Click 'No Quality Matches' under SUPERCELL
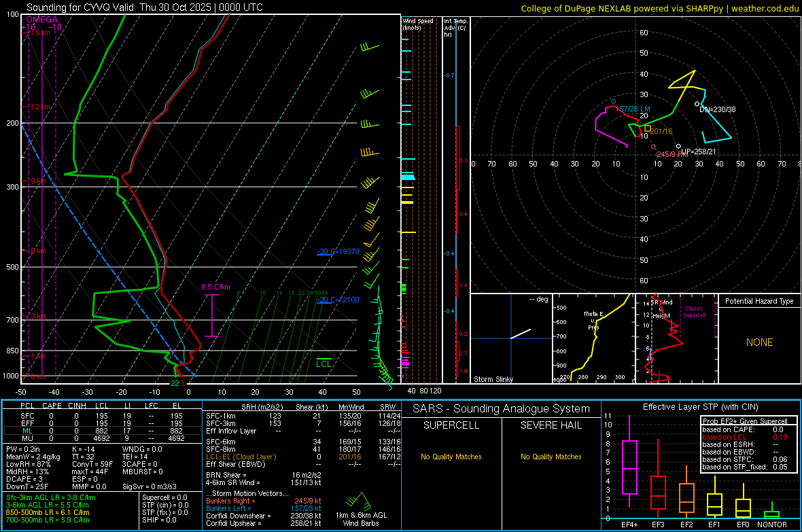802x532 pixels. 451,457
